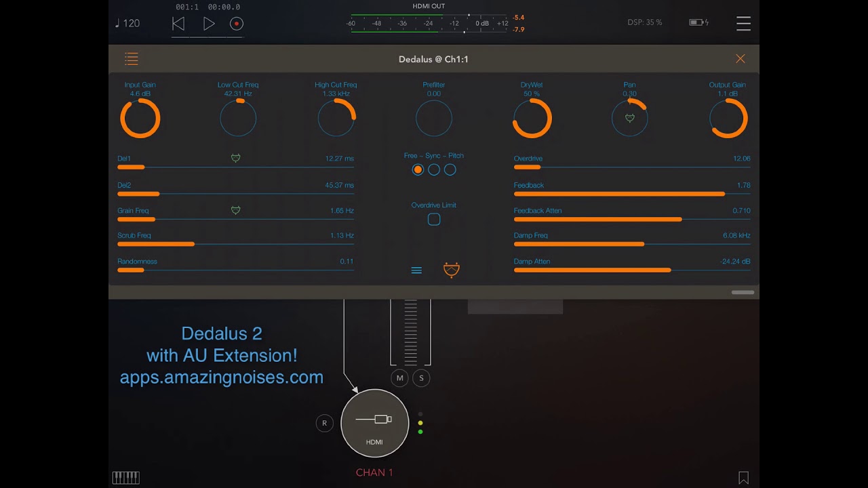Solo channel 1 with S button
Image resolution: width=868 pixels, height=488 pixels.
(421, 378)
